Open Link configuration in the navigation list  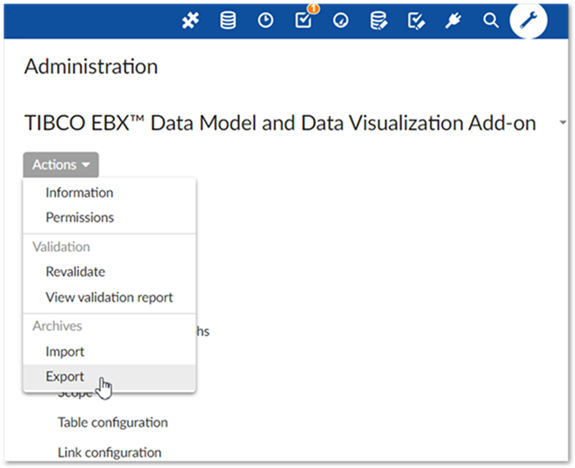coord(109,452)
